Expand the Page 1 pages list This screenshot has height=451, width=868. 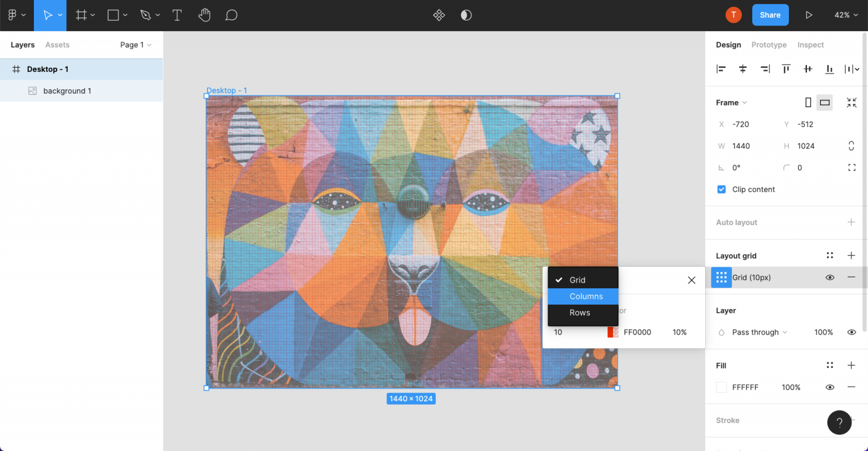tap(136, 45)
